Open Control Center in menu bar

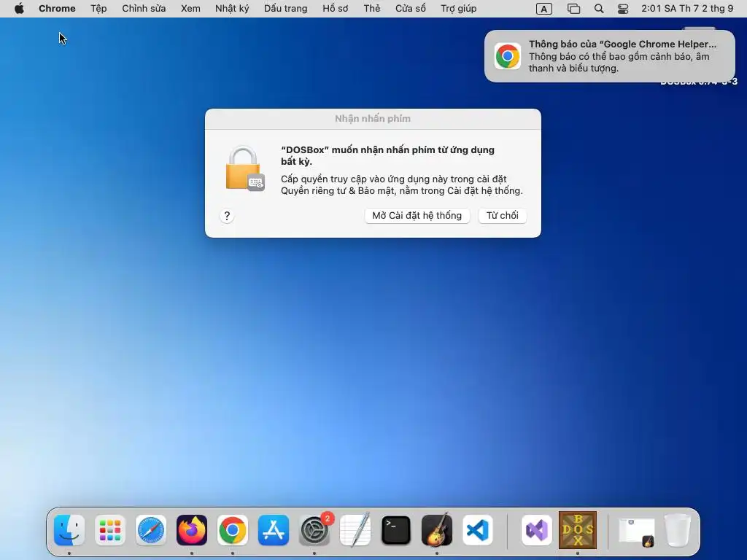[x=623, y=9]
